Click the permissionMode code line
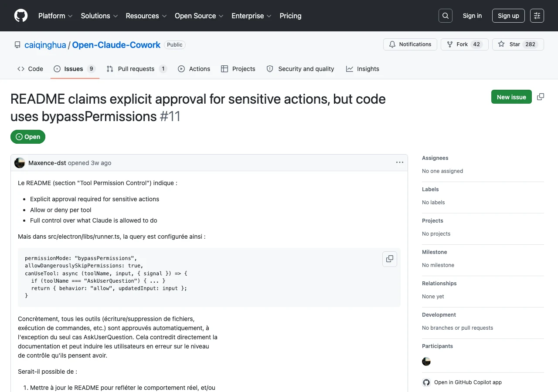Screen dimensions: 558x392 pos(81,258)
